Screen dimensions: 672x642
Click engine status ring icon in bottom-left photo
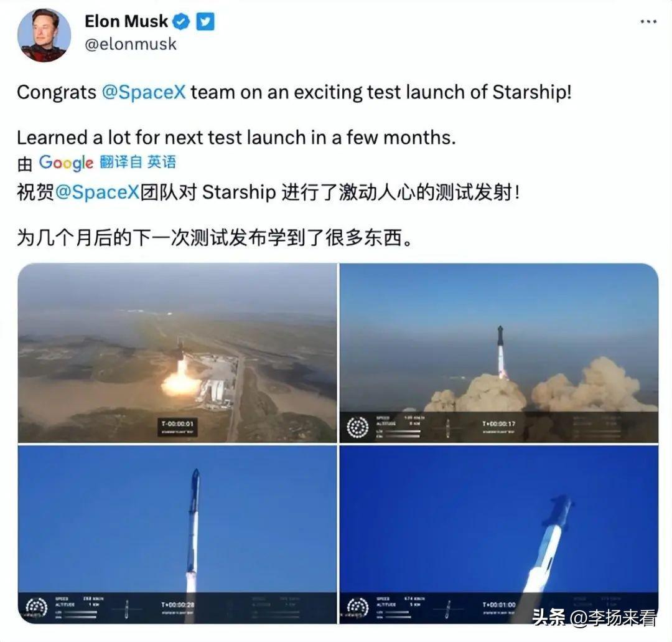[x=36, y=608]
